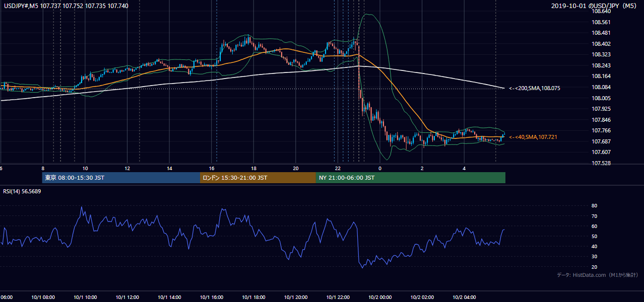Click RSI scale label 80
Image resolution: width=644 pixels, height=302 pixels.
595,206
